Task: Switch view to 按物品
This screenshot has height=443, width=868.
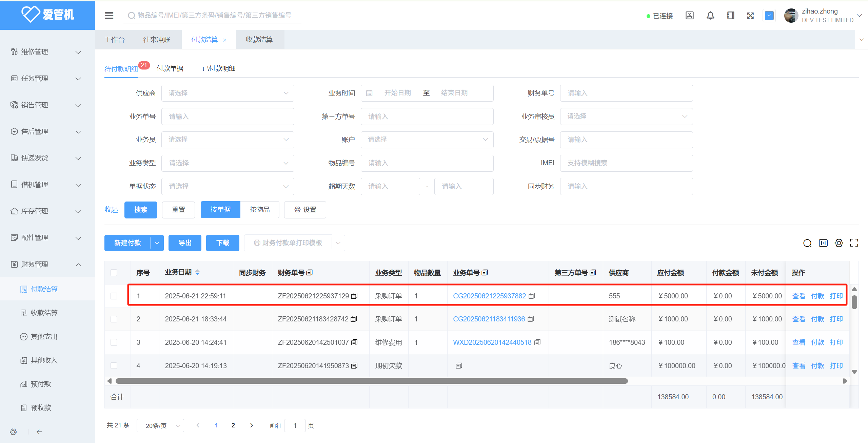Action: coord(260,210)
